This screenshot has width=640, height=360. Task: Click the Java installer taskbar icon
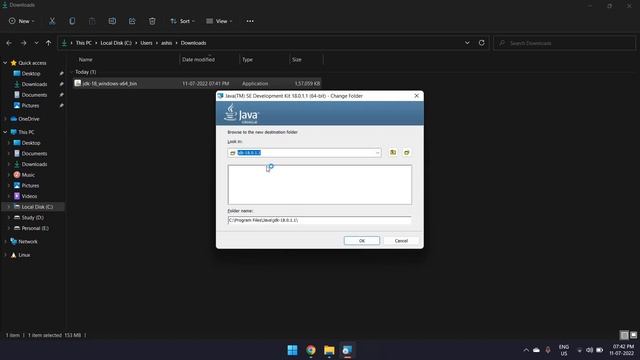point(347,350)
